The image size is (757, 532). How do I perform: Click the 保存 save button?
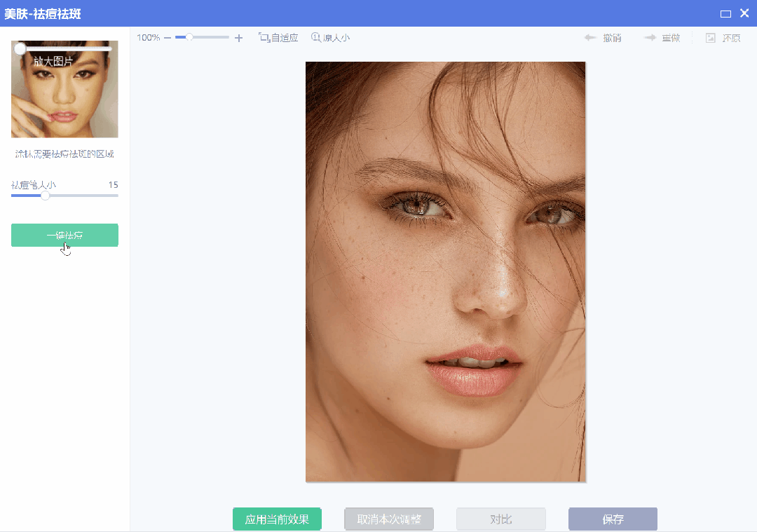[x=613, y=519]
